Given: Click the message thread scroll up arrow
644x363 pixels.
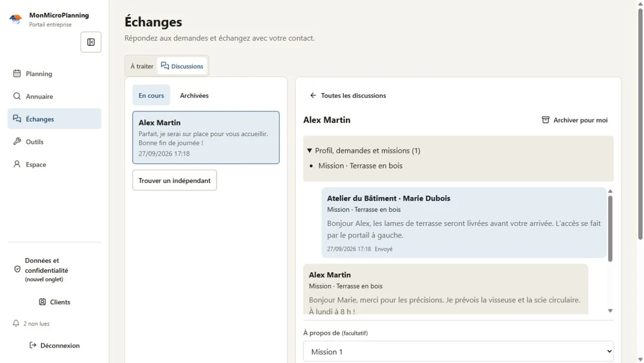Looking at the screenshot, I should click(x=611, y=191).
